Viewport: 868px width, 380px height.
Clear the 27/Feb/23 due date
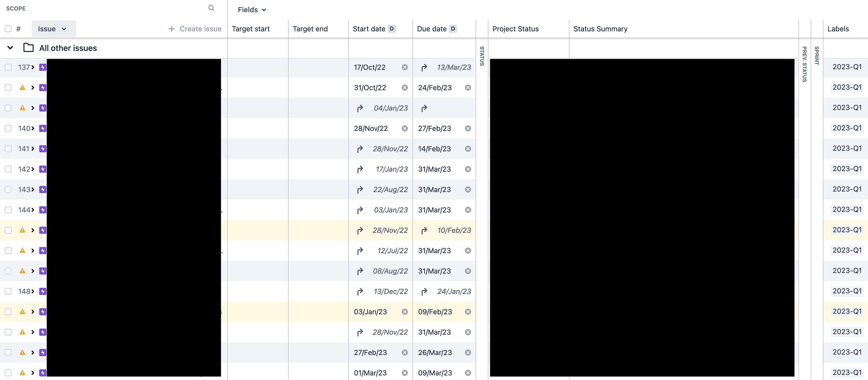point(468,128)
